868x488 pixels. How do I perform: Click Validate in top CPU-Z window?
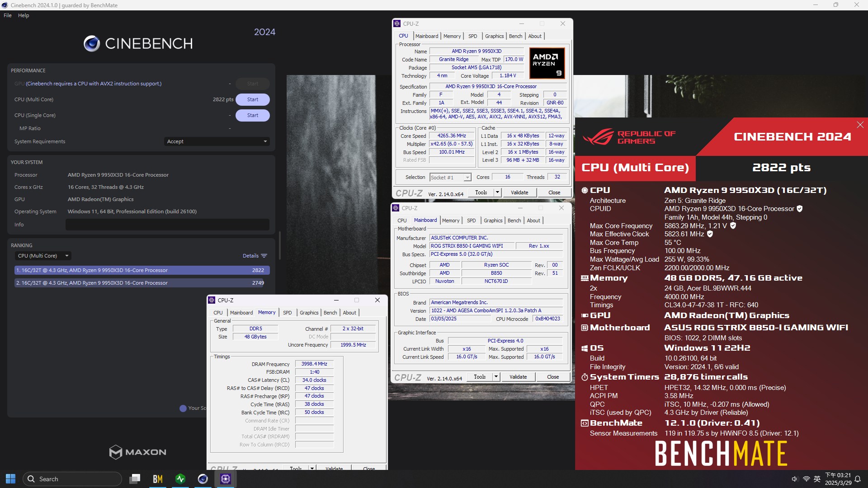tap(519, 192)
